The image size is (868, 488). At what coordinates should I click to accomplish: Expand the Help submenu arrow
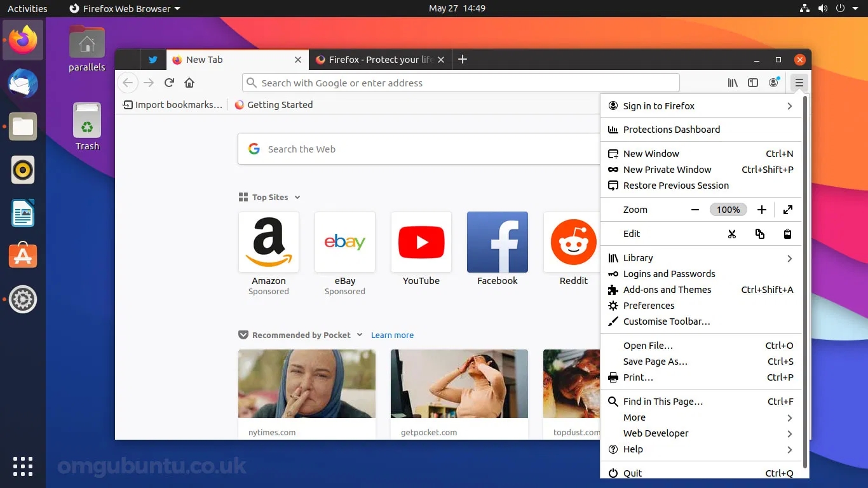click(790, 450)
